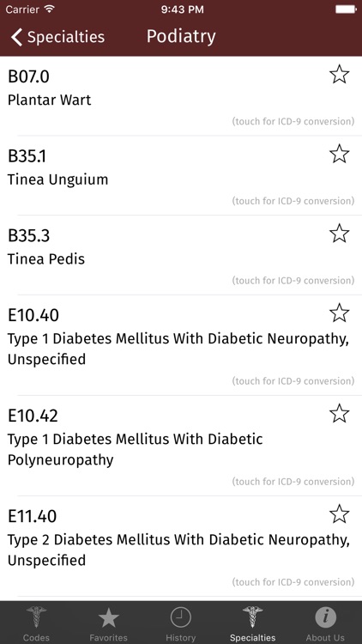Tap the back chevron arrow
This screenshot has height=644, width=362.
[x=16, y=37]
